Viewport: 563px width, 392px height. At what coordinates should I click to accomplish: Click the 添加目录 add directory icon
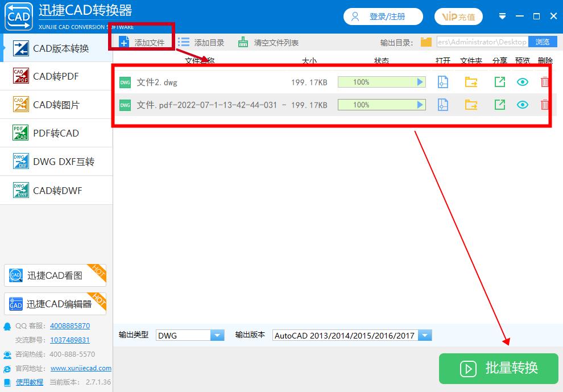click(x=183, y=42)
